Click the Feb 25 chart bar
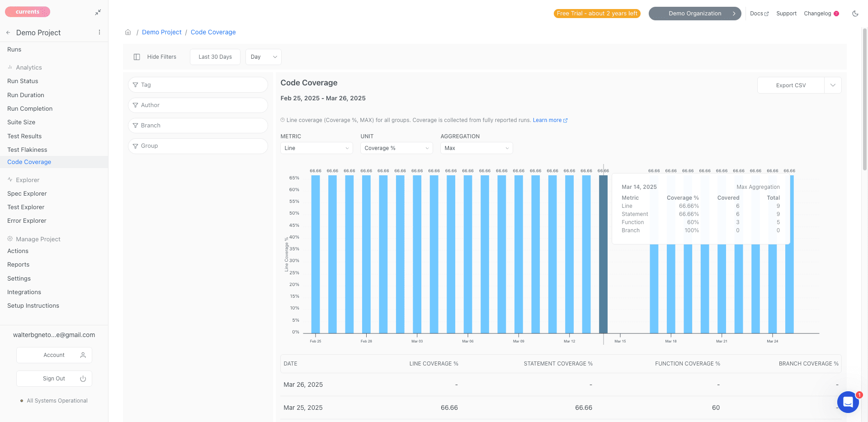Viewport: 868px width, 422px height. click(316, 254)
